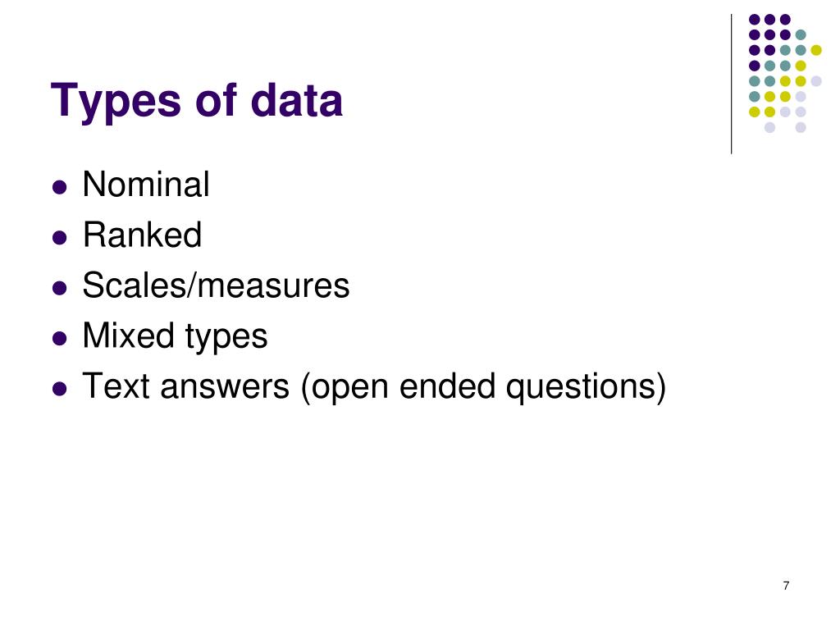Viewport: 840px width, 630px height.
Task: Click the top-left purple dot in decoration
Action: 755,20
